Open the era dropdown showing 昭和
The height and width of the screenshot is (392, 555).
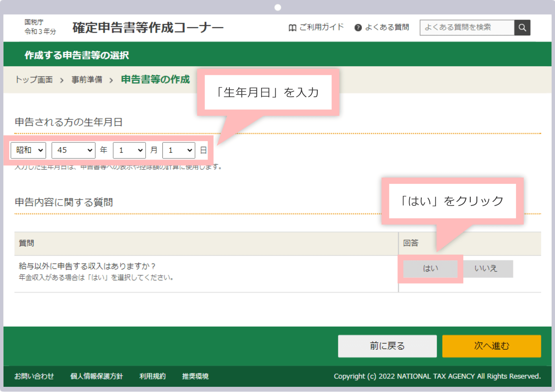coord(28,150)
